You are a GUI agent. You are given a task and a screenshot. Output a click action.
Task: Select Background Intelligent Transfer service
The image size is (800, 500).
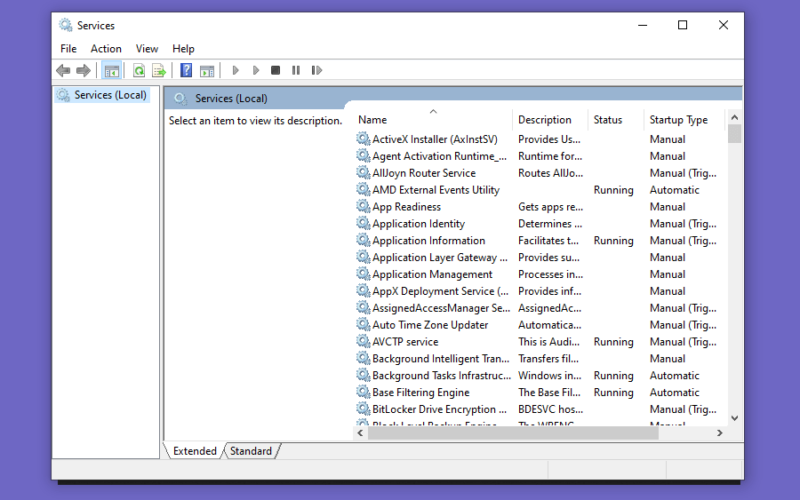coord(441,358)
